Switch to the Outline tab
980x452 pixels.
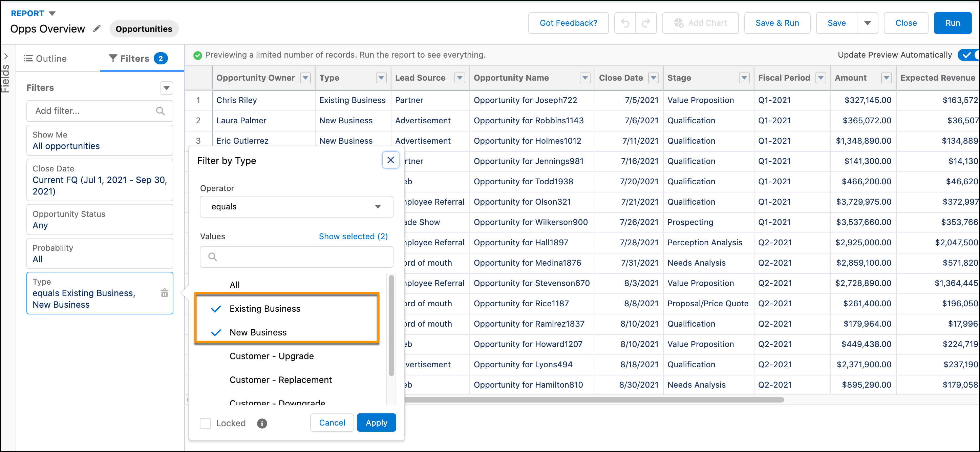click(x=45, y=58)
